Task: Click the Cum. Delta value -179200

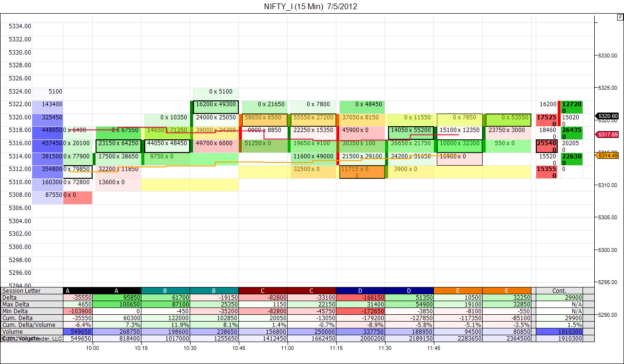Action: click(x=360, y=318)
